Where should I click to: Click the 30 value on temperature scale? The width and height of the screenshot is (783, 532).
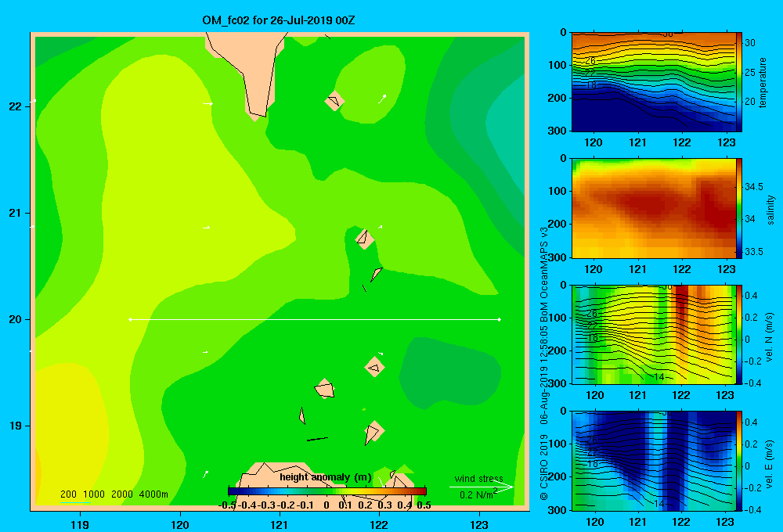point(750,43)
